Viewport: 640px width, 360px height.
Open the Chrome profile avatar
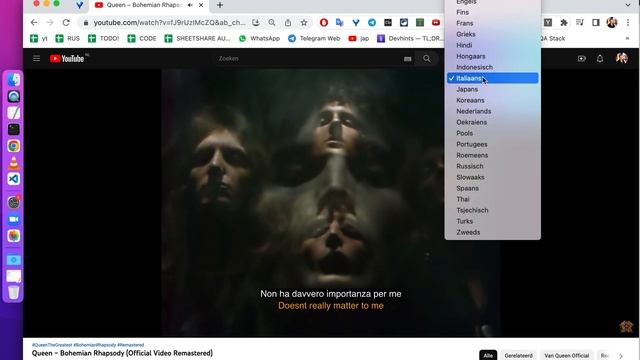(x=611, y=22)
